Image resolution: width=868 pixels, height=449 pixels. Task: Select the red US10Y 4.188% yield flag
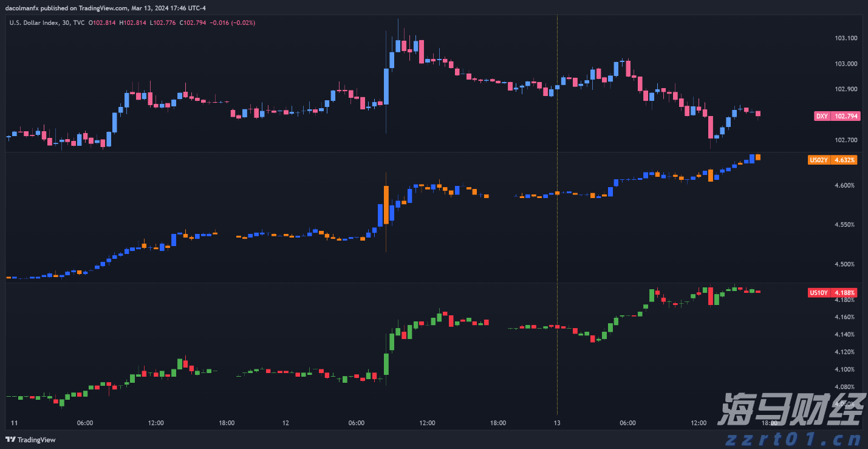(832, 293)
